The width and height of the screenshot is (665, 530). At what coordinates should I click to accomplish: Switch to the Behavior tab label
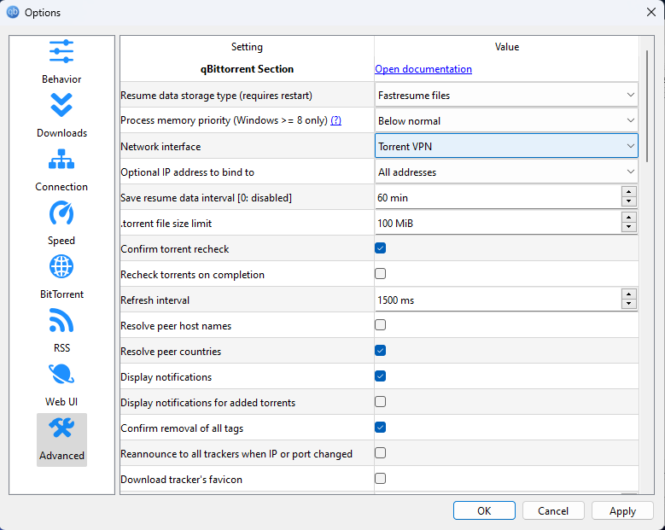(x=61, y=79)
